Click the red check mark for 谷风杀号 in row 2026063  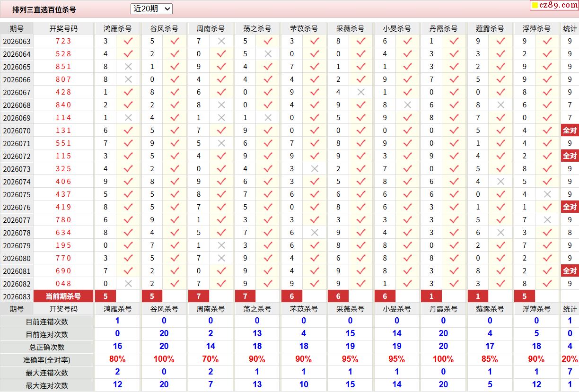point(175,41)
